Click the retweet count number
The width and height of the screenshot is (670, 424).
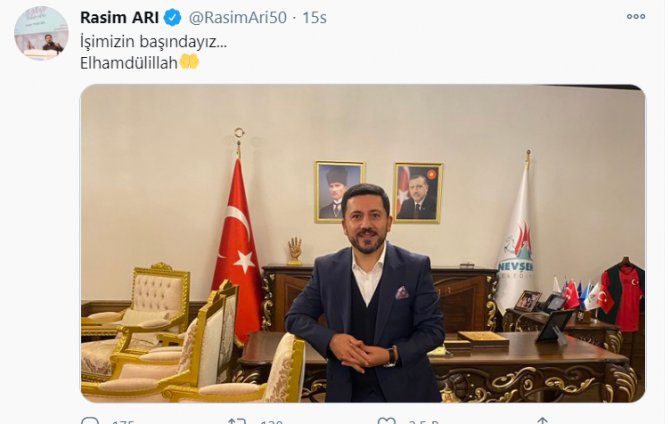point(272,422)
